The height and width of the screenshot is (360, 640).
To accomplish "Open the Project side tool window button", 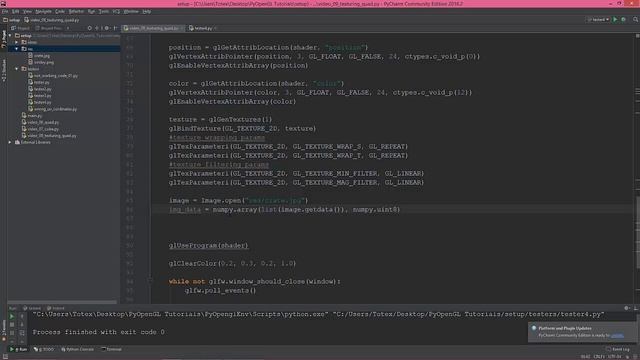I will (4, 39).
